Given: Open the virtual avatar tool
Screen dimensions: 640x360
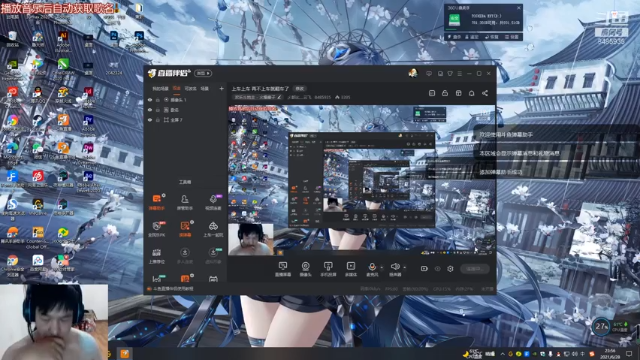Looking at the screenshot, I should click(213, 256).
